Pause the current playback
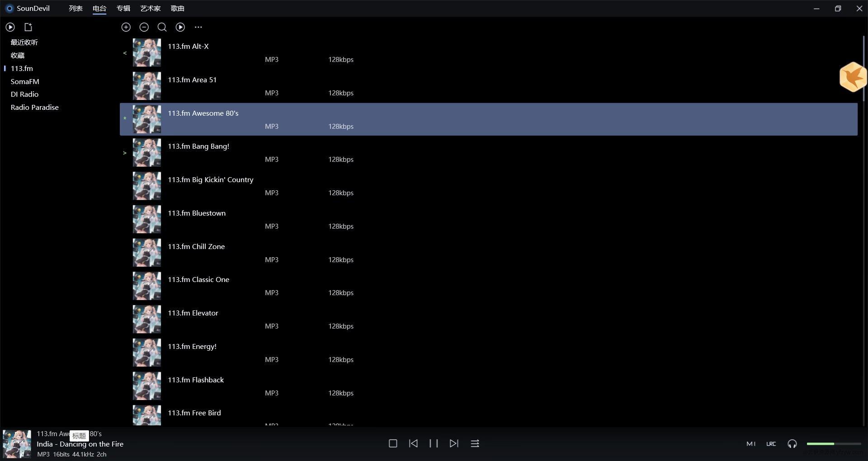This screenshot has height=461, width=868. tap(434, 443)
